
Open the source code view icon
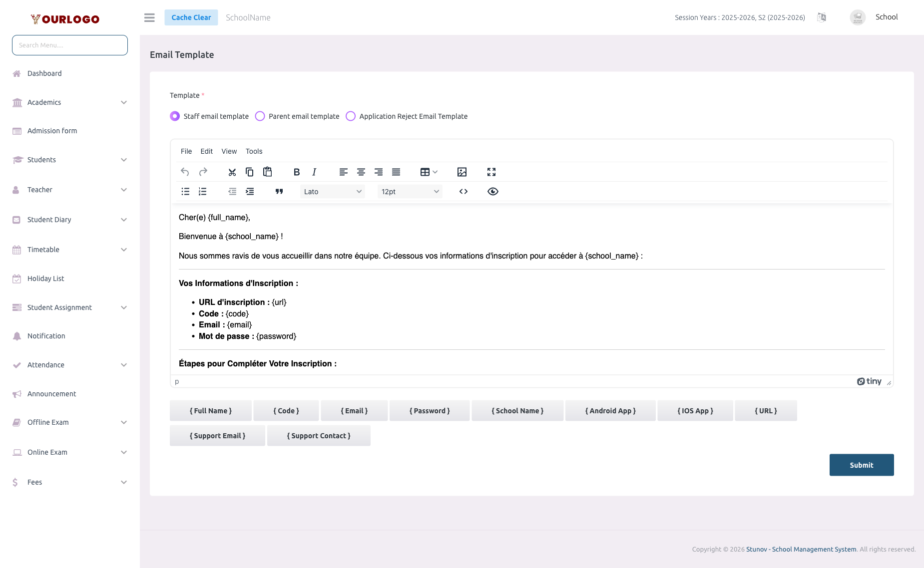pos(463,191)
